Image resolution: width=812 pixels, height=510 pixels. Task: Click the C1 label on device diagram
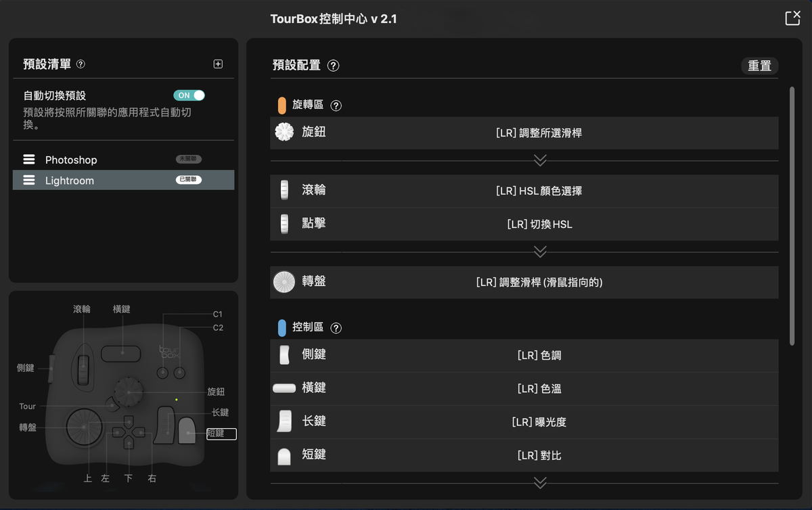click(217, 314)
